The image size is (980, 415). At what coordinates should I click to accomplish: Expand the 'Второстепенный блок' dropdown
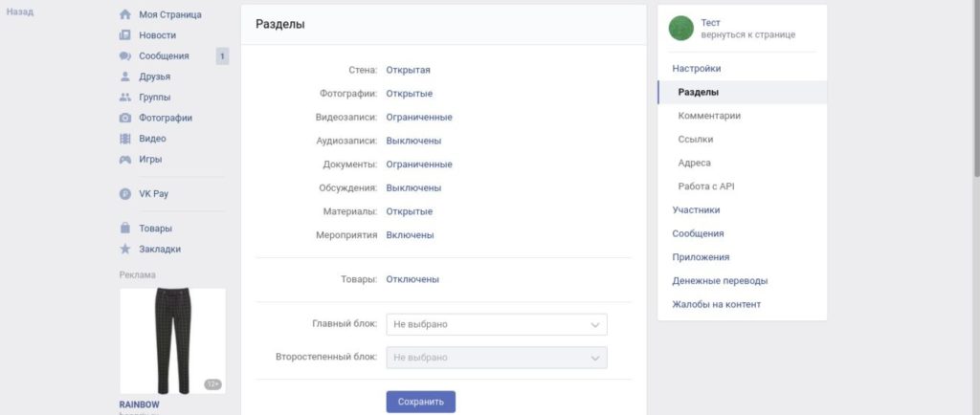pyautogui.click(x=497, y=358)
